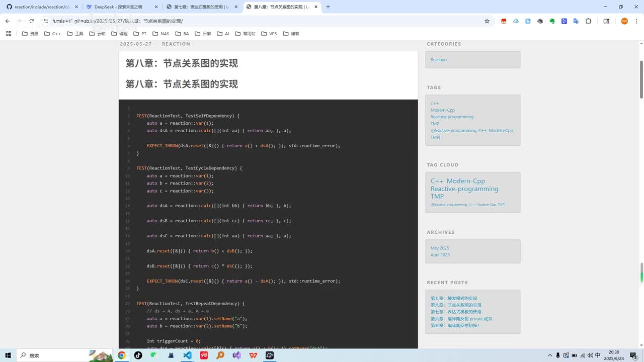Close the 第七章 tab

click(x=236, y=7)
